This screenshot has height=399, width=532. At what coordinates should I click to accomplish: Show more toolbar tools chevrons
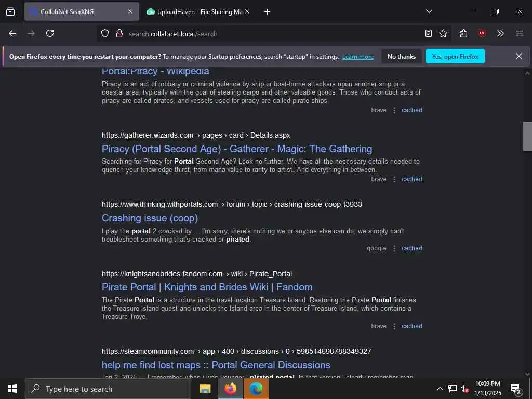click(x=500, y=33)
